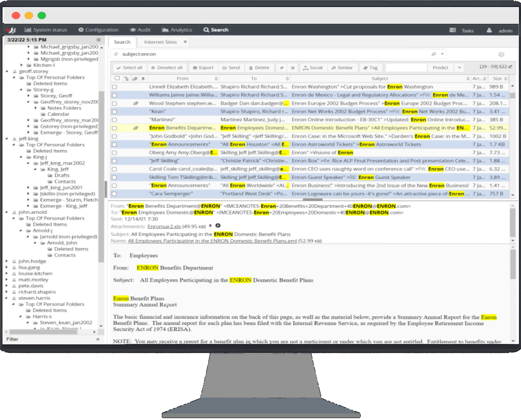This screenshot has width=521, height=420.
Task: Preview attachment with round icon
Action: click(218, 226)
